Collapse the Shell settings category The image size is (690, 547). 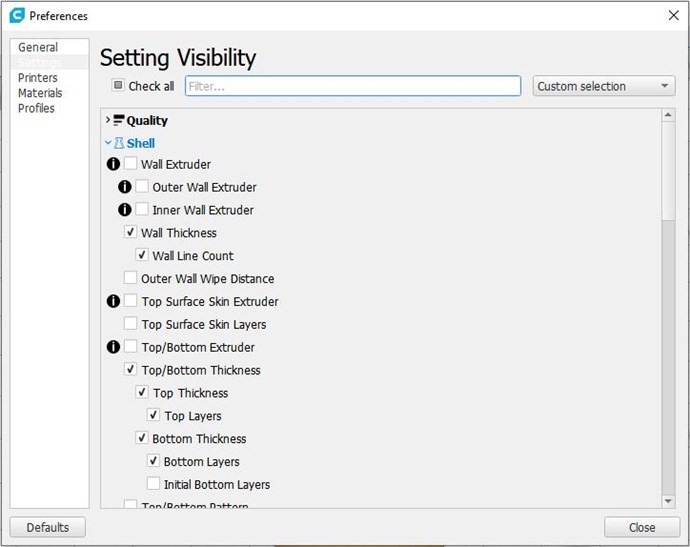[108, 144]
